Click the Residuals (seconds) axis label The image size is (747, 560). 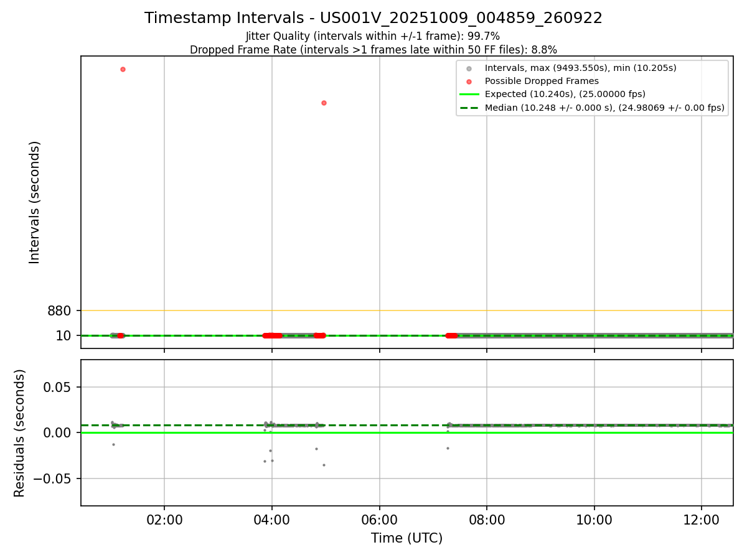click(x=20, y=433)
